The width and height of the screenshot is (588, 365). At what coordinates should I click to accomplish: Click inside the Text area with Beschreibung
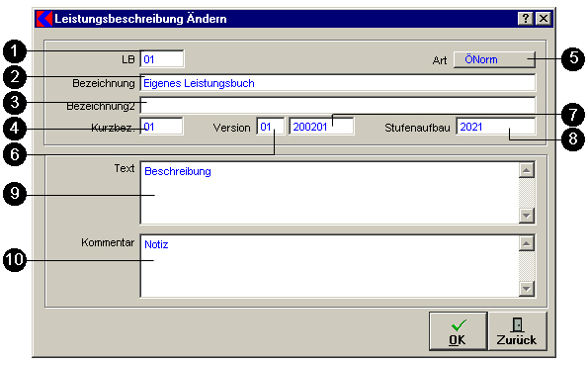(329, 193)
